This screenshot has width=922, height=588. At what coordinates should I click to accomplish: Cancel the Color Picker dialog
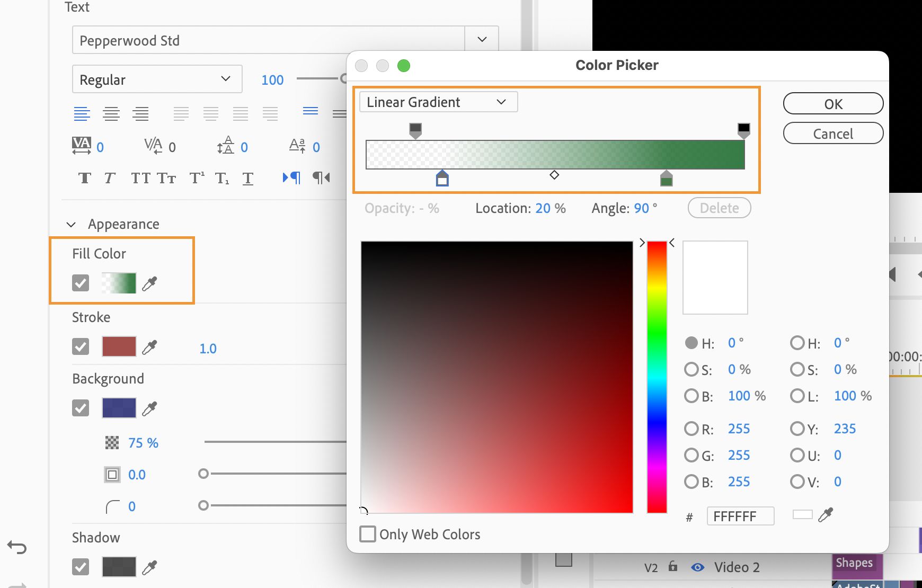[832, 133]
